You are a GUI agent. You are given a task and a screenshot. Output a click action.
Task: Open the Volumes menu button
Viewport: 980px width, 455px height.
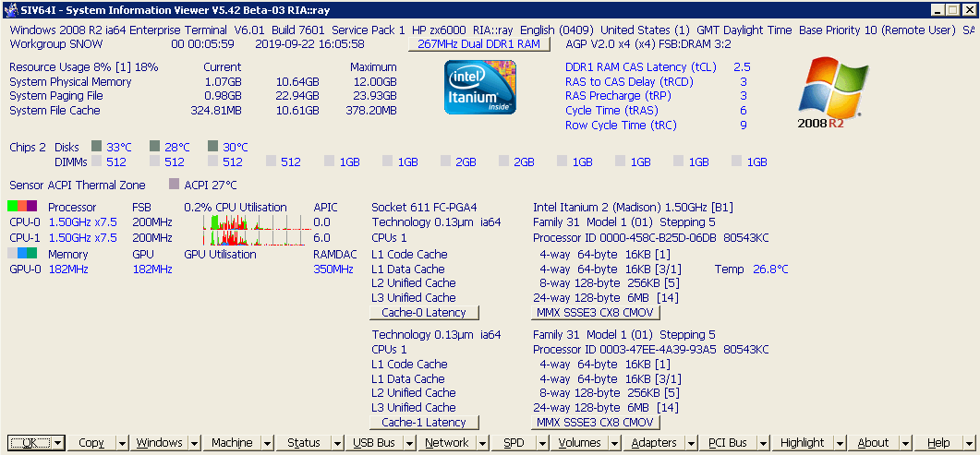579,442
